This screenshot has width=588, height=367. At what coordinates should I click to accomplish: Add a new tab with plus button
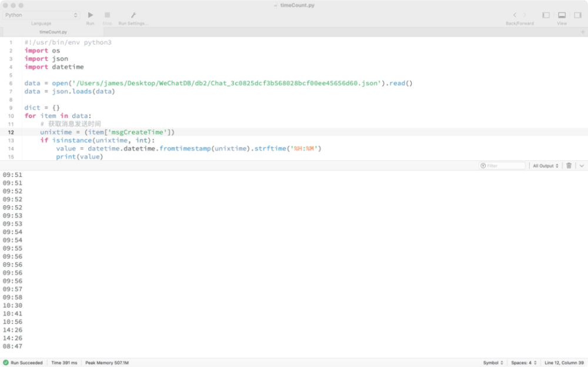point(583,32)
